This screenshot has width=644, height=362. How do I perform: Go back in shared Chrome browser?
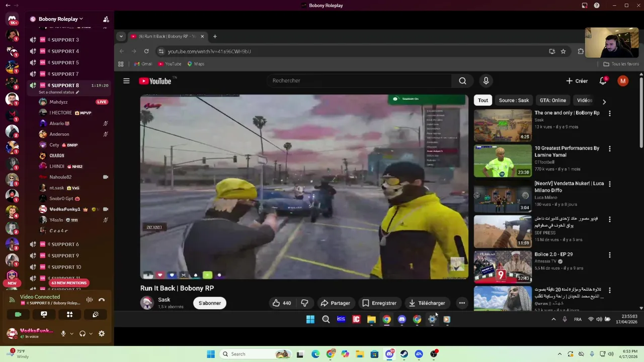[122, 51]
